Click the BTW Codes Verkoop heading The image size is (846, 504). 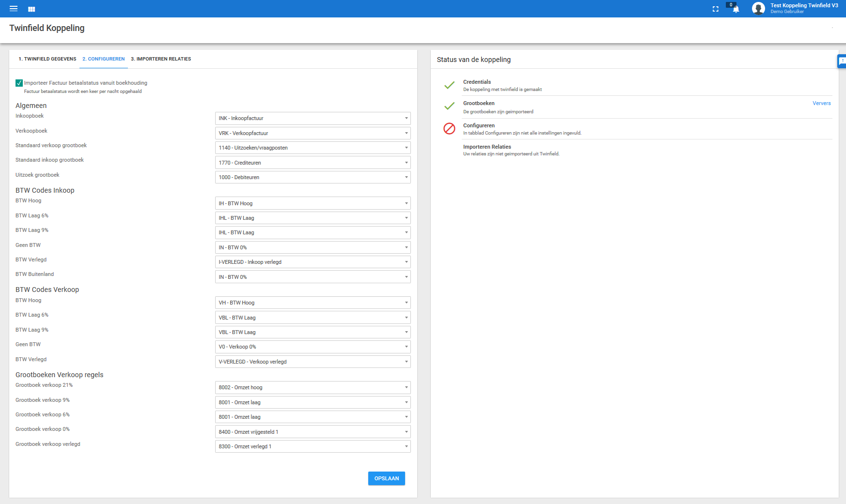click(47, 290)
